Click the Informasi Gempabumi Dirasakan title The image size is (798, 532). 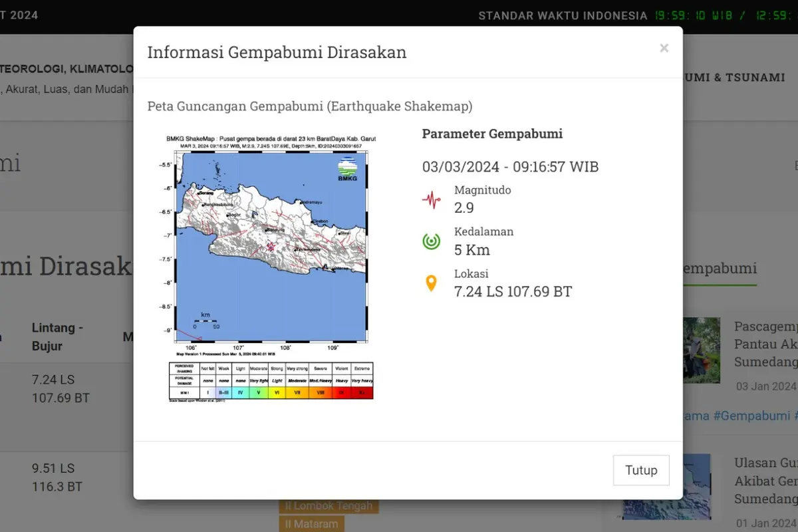click(277, 53)
